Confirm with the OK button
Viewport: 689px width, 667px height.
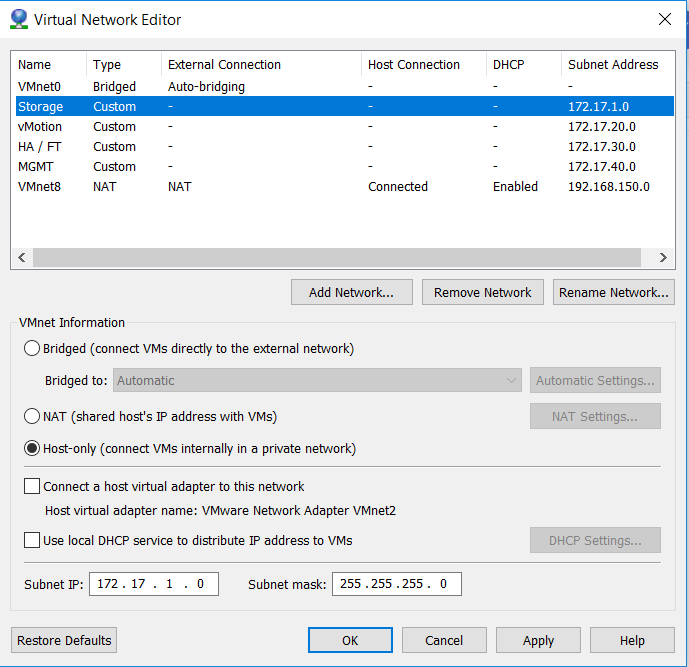tap(350, 640)
